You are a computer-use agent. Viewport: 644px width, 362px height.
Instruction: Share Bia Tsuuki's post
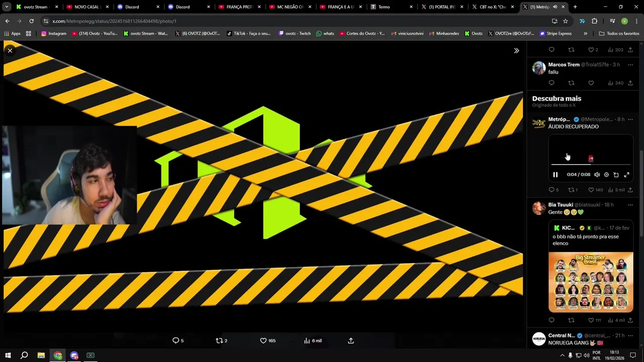[x=630, y=320]
